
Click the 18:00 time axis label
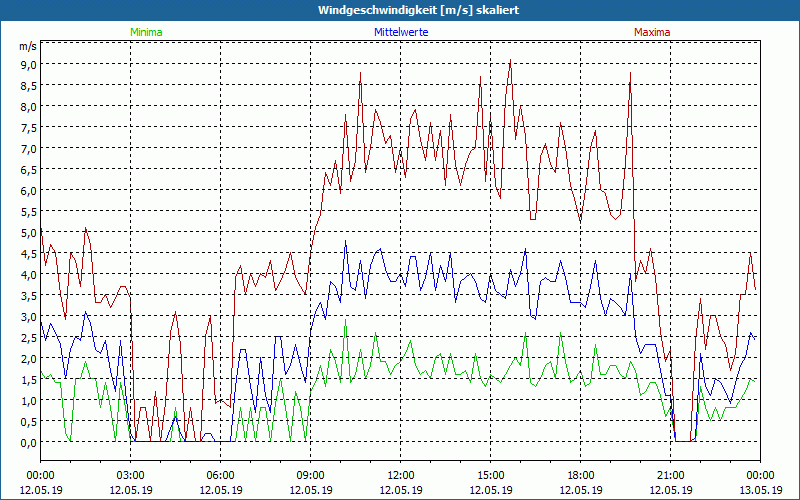581,476
